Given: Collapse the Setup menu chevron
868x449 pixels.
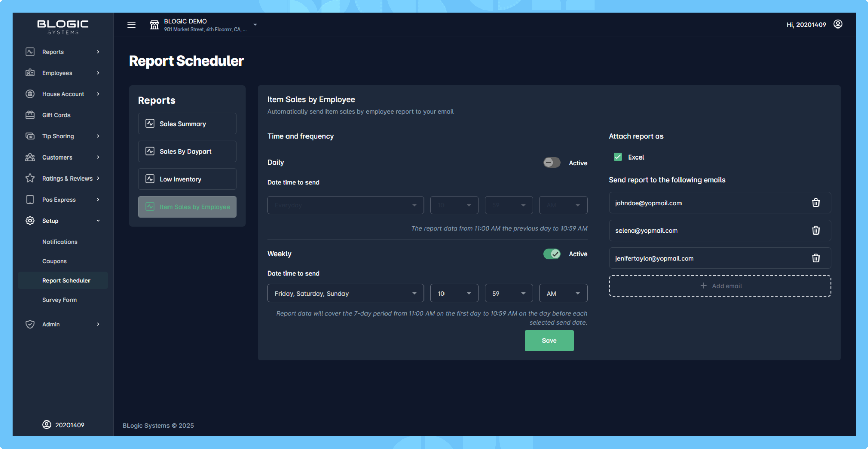Looking at the screenshot, I should [x=98, y=220].
